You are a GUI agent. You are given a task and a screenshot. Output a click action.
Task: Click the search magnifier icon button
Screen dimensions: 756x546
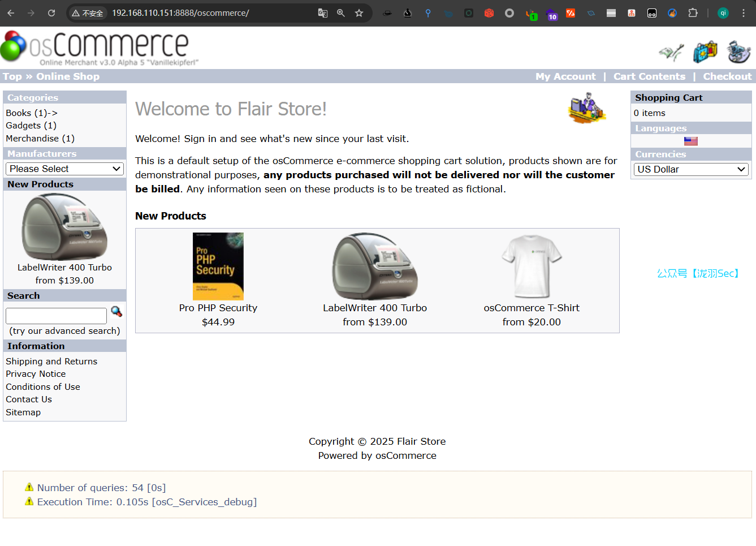point(116,312)
